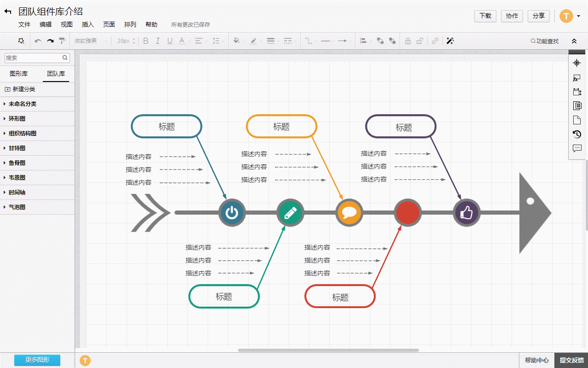Click the back arrow beside the document title
Viewport: 588px width, 368px height.
(x=8, y=12)
